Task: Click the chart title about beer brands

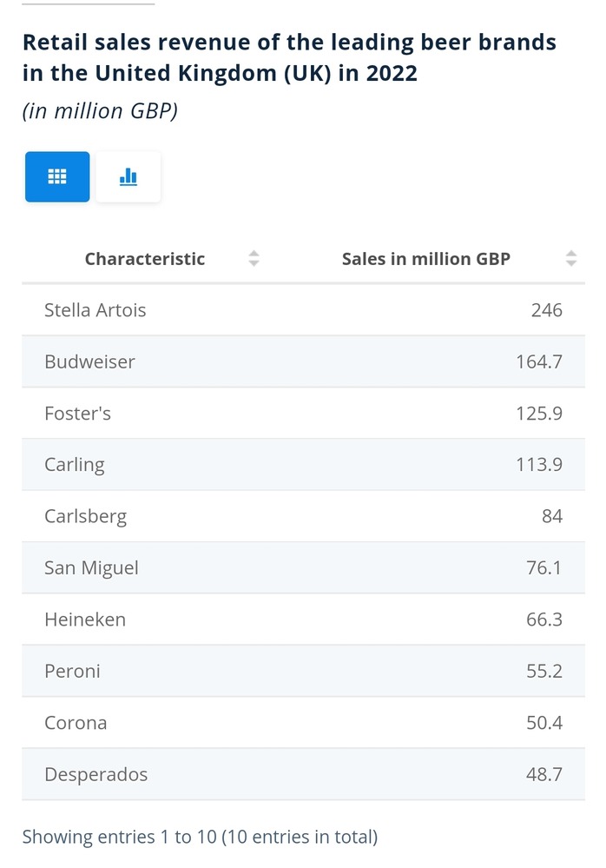Action: coord(289,57)
